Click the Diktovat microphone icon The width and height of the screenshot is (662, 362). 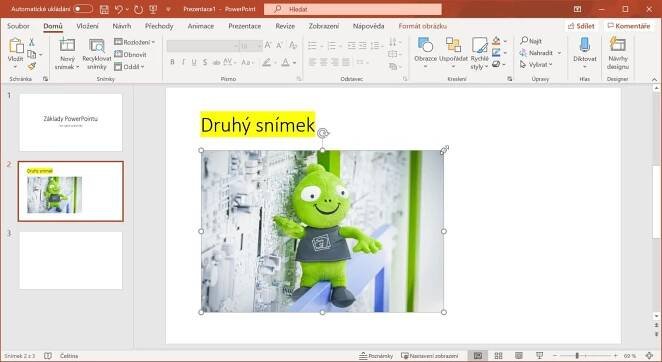585,45
